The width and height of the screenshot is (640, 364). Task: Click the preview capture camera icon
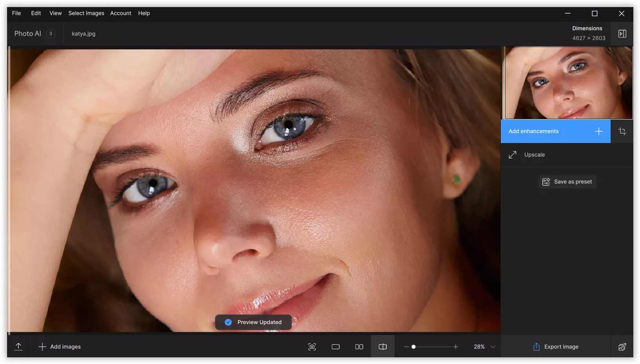(312, 346)
